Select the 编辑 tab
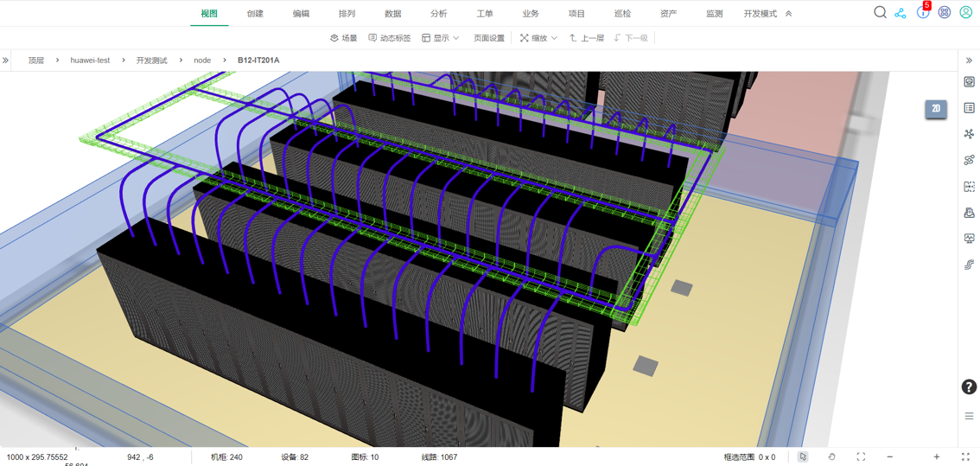The height and width of the screenshot is (466, 980). 302,14
